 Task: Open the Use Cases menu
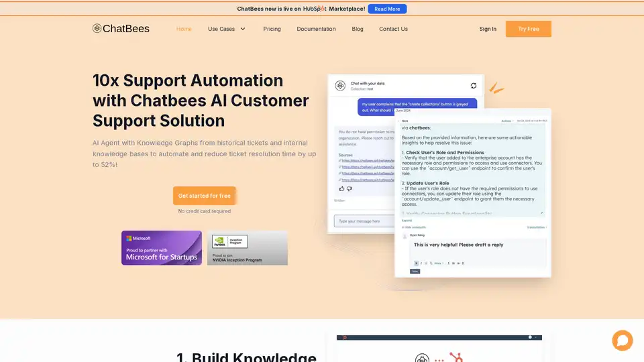tap(221, 29)
